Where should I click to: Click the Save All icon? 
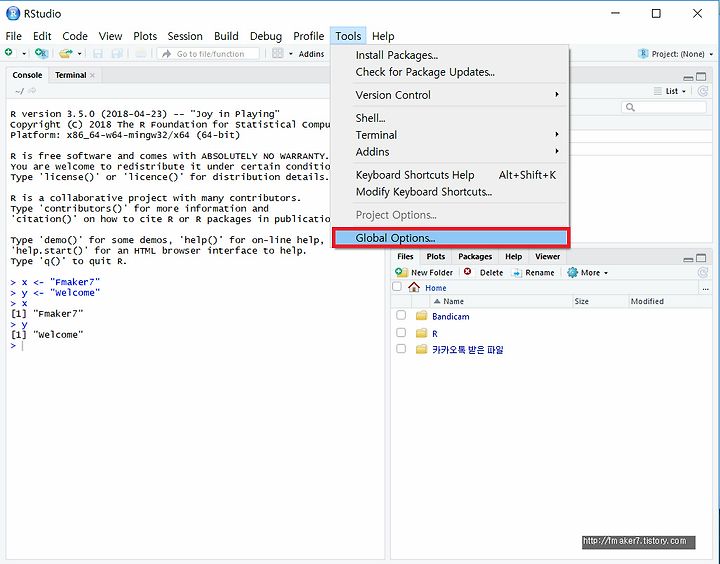pyautogui.click(x=117, y=54)
